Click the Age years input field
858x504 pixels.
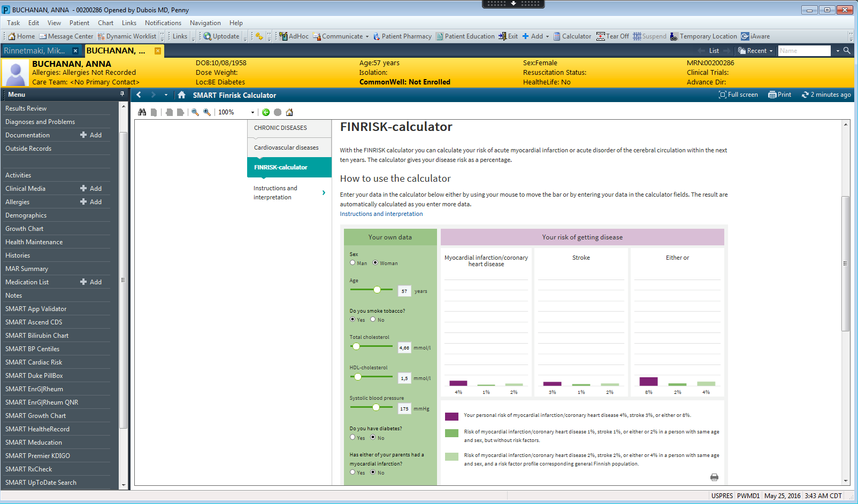pos(404,291)
